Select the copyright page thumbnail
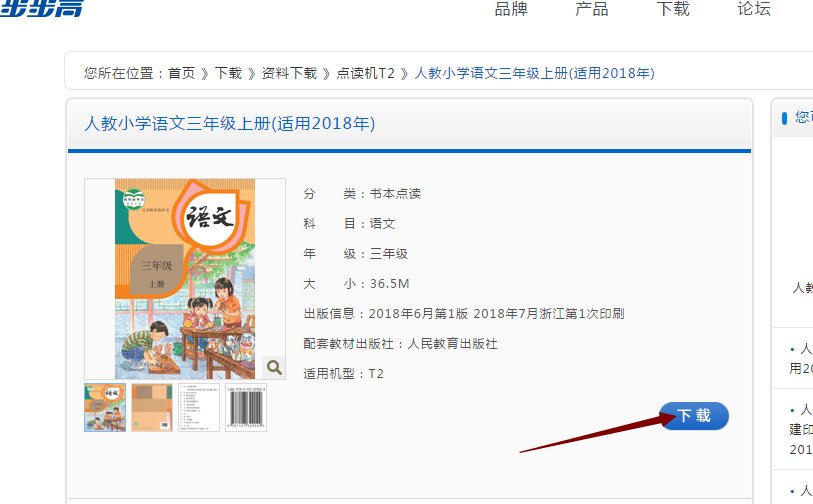Screen dimensions: 813x504 [x=199, y=408]
